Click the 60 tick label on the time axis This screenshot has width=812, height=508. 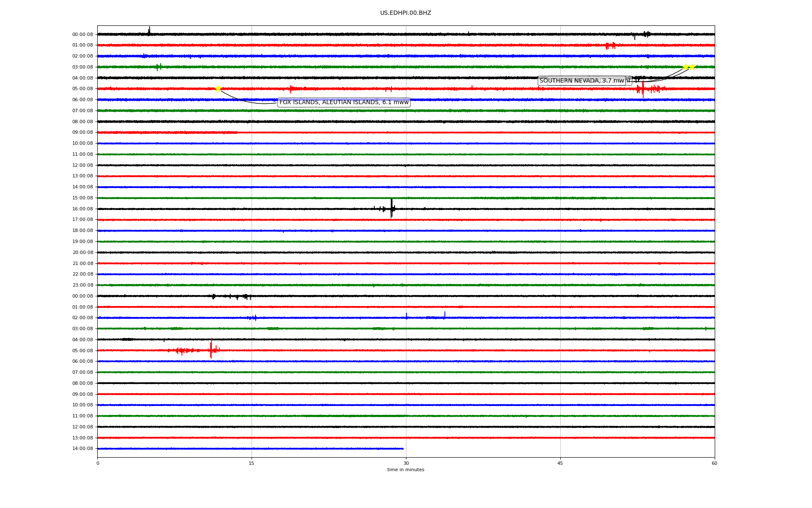click(x=714, y=463)
